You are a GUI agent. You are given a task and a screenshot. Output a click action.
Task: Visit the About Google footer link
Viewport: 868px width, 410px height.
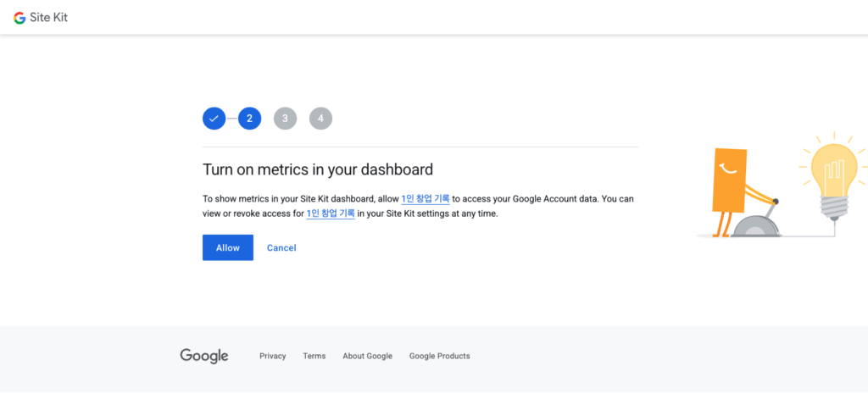pos(367,357)
